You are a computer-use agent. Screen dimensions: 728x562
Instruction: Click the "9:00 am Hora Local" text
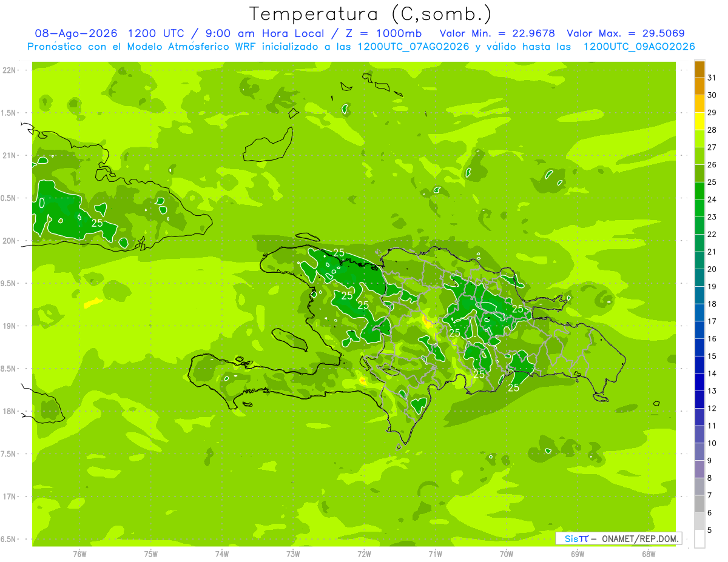pos(266,33)
